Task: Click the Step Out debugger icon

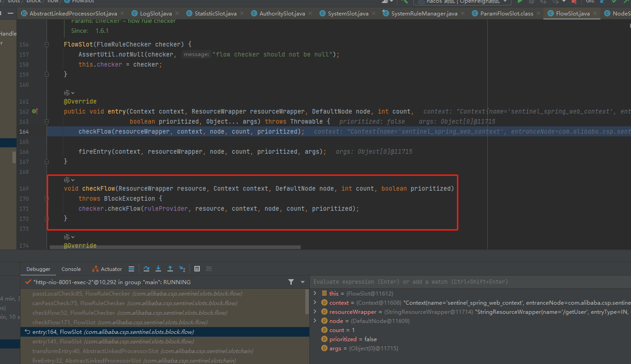Action: pyautogui.click(x=170, y=269)
